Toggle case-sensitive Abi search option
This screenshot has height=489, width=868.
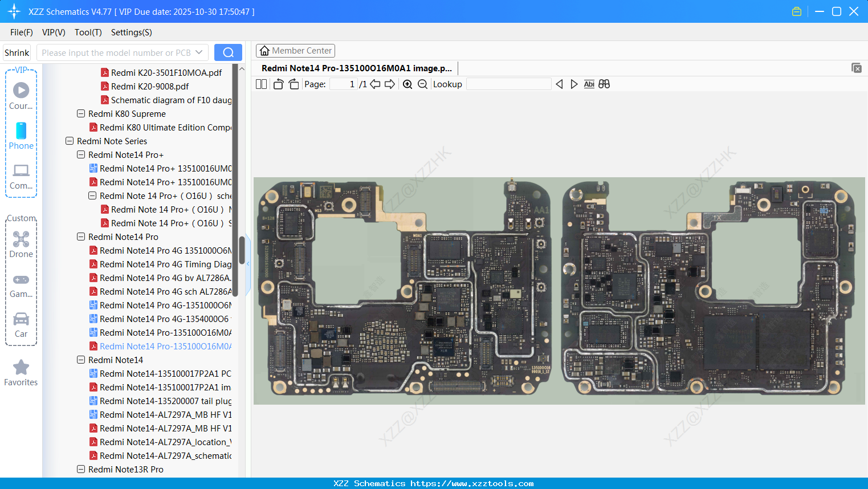pyautogui.click(x=589, y=84)
